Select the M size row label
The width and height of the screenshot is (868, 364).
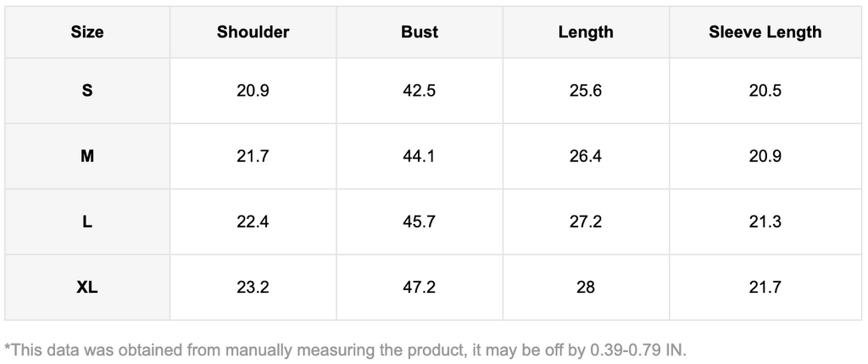coord(87,156)
